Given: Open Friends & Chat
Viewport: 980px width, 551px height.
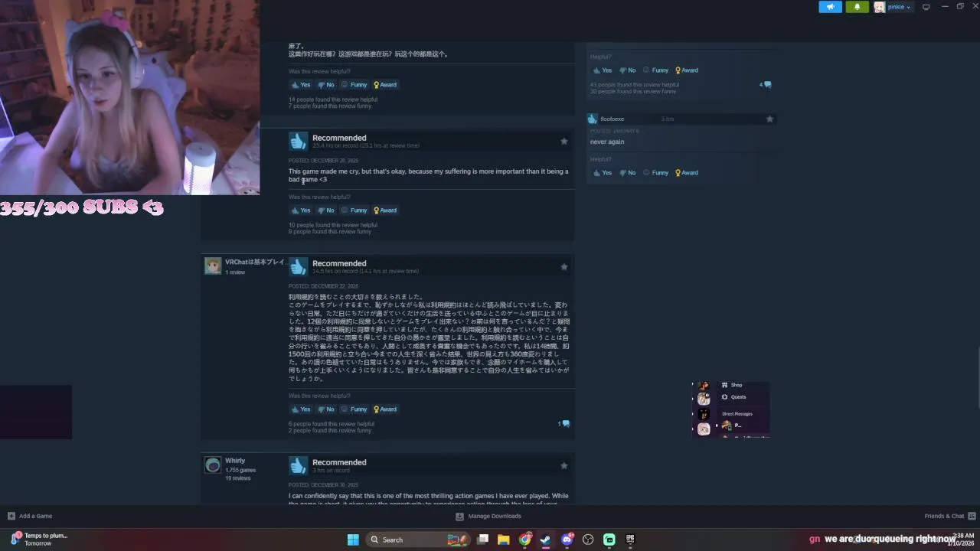Looking at the screenshot, I should [949, 516].
